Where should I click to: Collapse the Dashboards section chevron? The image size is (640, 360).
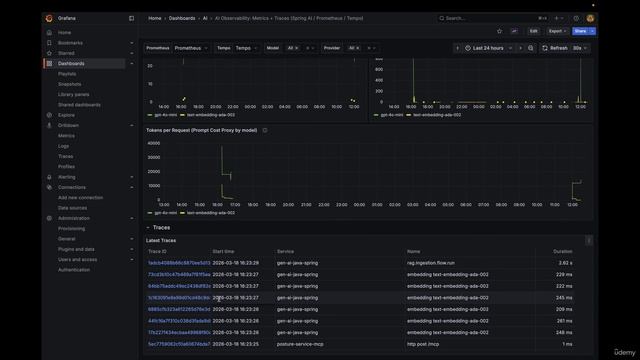(x=131, y=64)
